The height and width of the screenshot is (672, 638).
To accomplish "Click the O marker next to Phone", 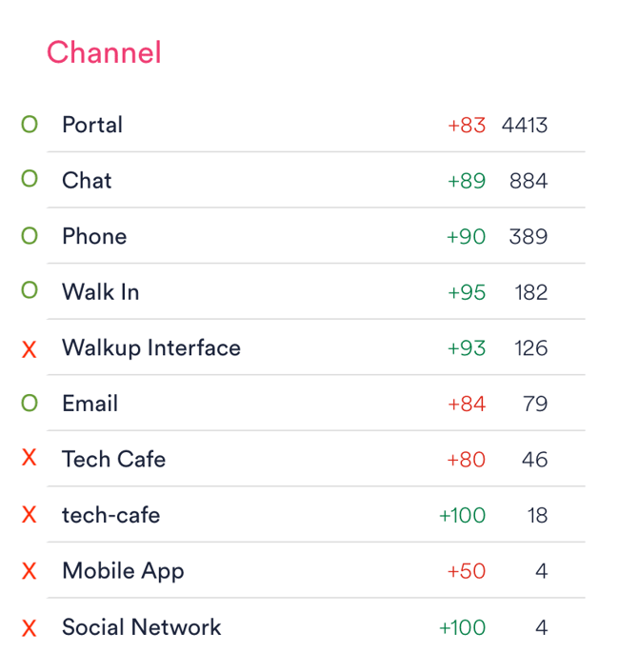I will 30,236.
